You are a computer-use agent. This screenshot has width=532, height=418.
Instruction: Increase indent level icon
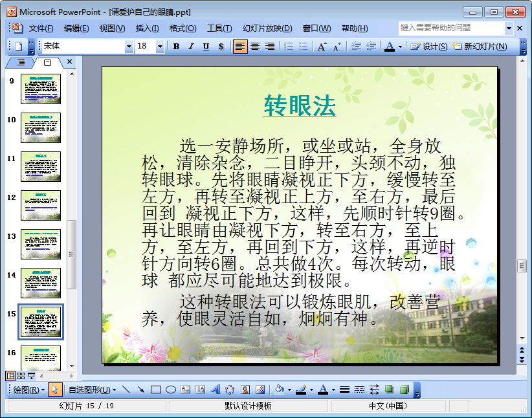coord(371,47)
